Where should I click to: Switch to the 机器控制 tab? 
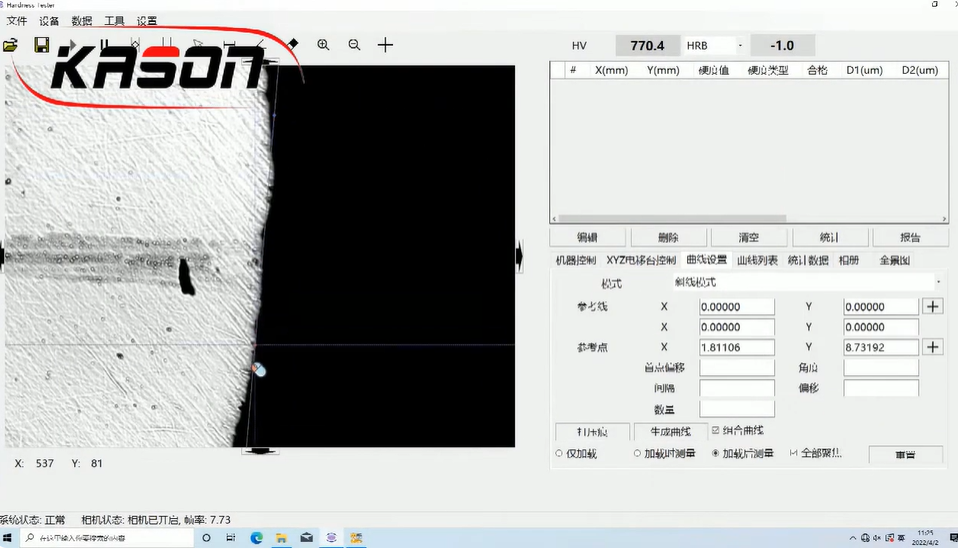(x=576, y=260)
